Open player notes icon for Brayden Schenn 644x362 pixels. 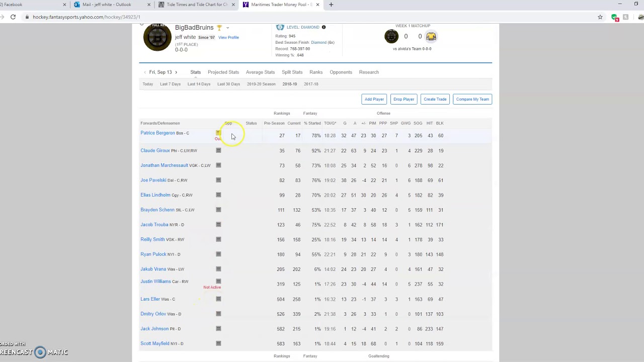click(218, 210)
